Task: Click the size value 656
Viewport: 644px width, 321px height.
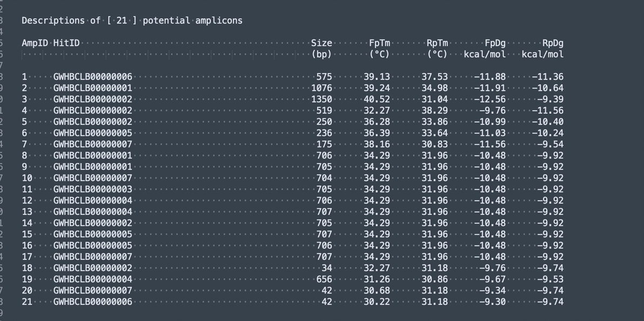Action: 324,279
